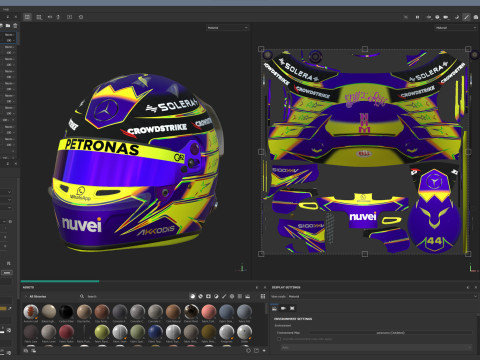Select the environment settings tab icon
The width and height of the screenshot is (480, 360).
coord(274,308)
